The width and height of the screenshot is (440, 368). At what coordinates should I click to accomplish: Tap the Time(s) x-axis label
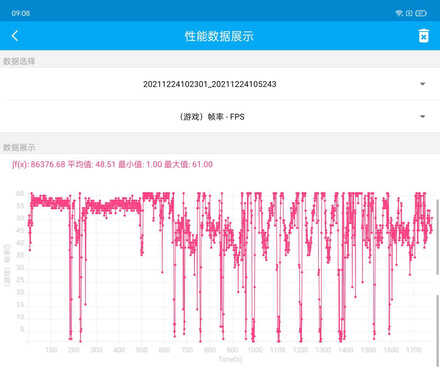[230, 359]
